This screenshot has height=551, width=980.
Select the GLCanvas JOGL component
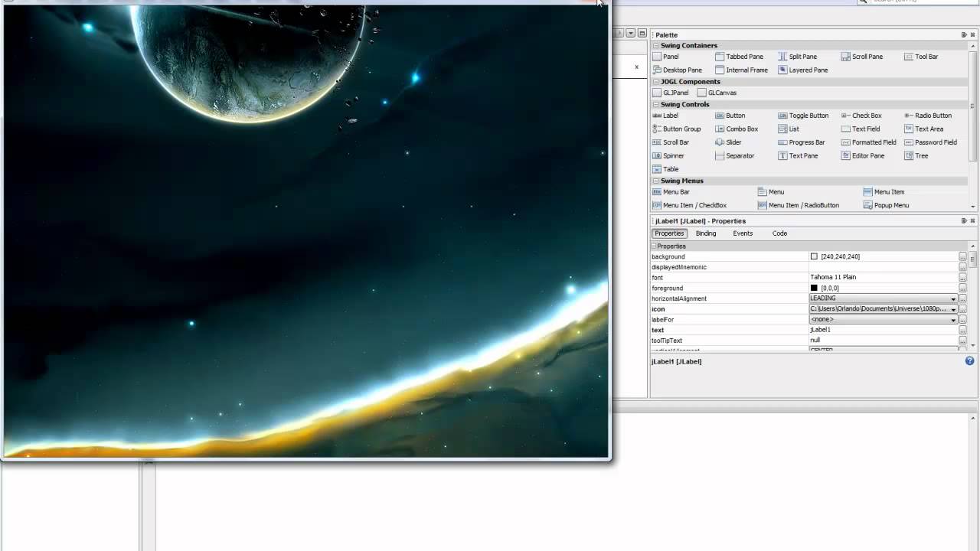(717, 93)
